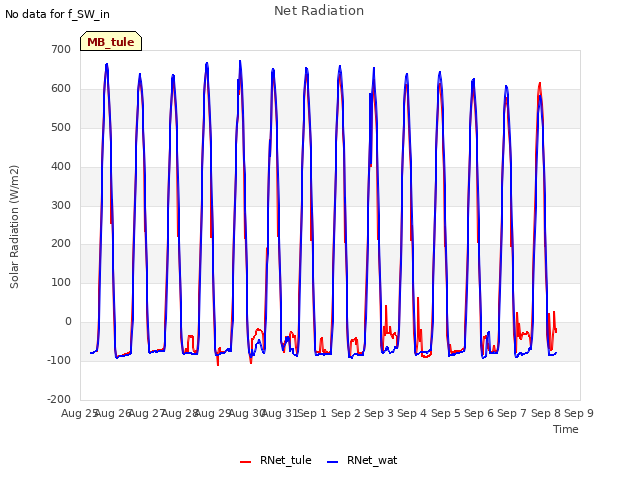Image resolution: width=640 pixels, height=480 pixels.
Task: Select the Net Radiation chart title
Action: [x=319, y=11]
